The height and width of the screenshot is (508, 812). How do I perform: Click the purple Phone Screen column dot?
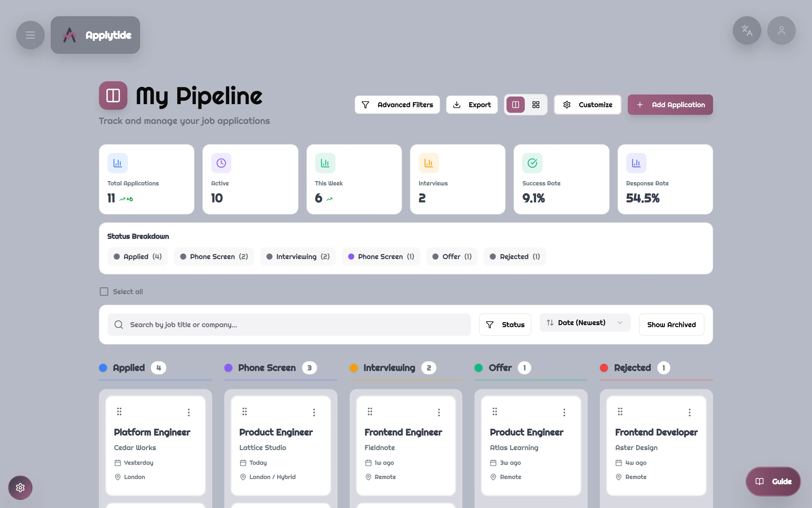[228, 368]
